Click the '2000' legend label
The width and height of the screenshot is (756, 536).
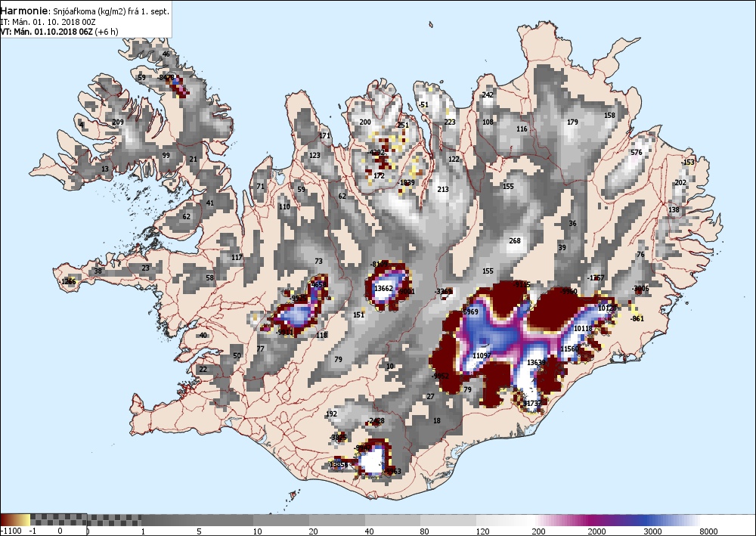596,531
